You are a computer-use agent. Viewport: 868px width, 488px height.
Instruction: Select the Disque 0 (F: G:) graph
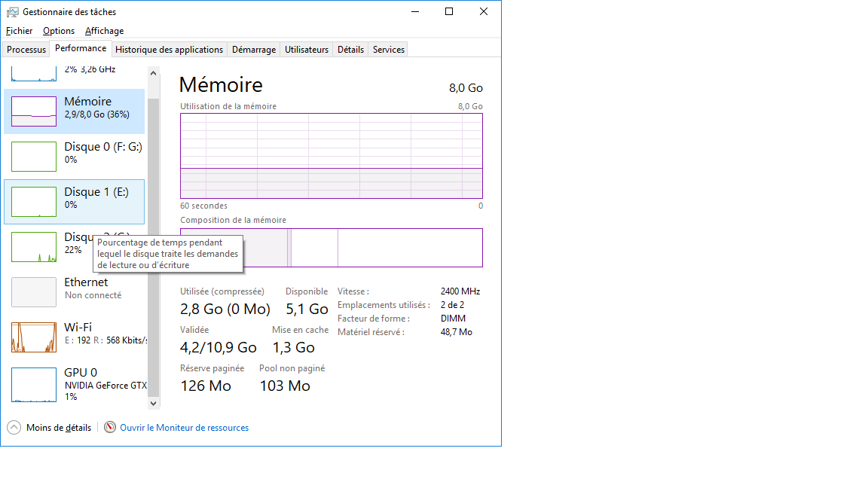(x=34, y=157)
